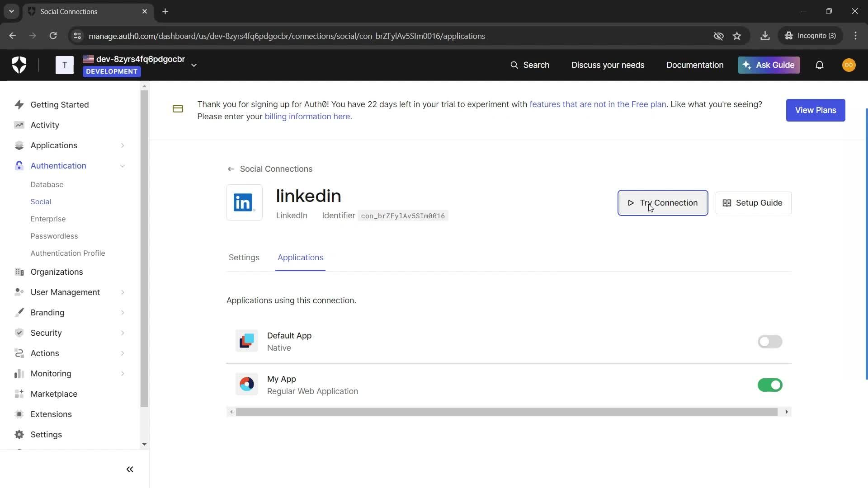Disable connection for My App
Image resolution: width=868 pixels, height=488 pixels.
(770, 385)
